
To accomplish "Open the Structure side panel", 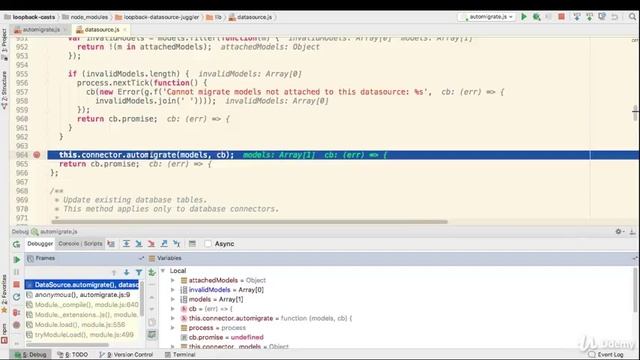I will (x=4, y=90).
